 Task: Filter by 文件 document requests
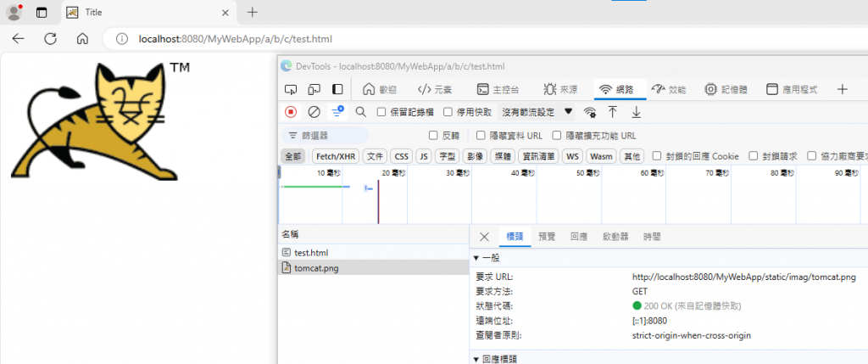click(376, 156)
